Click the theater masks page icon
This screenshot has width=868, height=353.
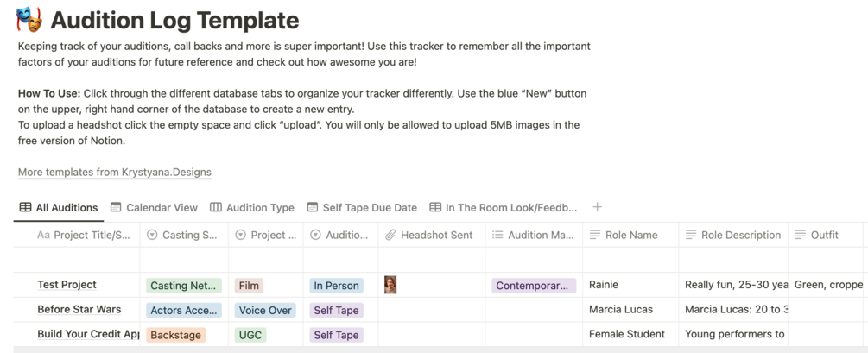pos(29,19)
